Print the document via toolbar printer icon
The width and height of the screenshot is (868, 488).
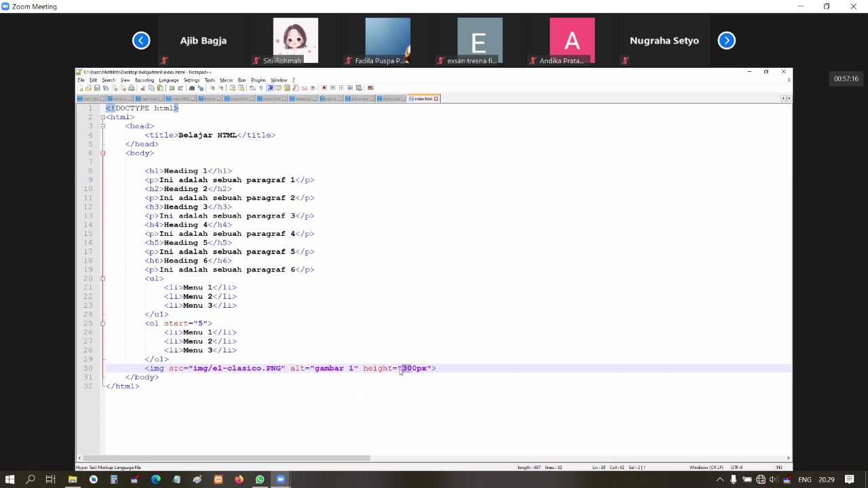pyautogui.click(x=132, y=88)
